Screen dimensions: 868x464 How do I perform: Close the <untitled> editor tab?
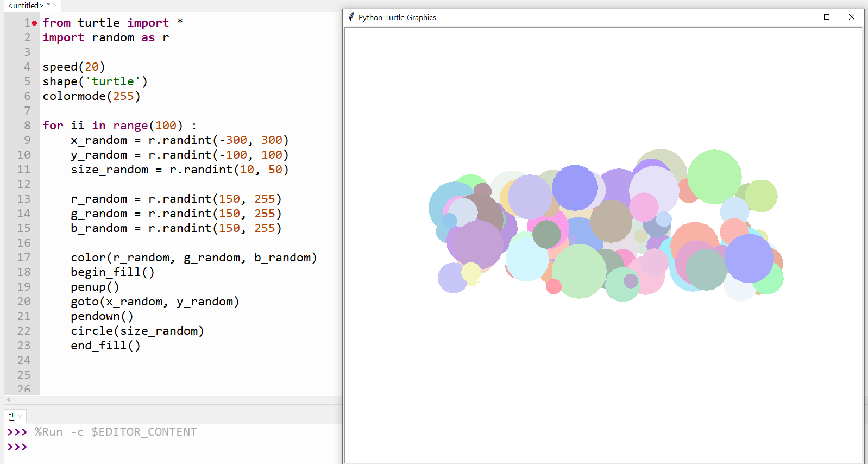55,5
